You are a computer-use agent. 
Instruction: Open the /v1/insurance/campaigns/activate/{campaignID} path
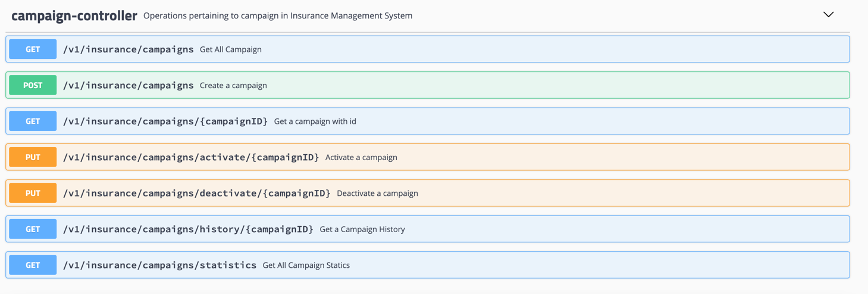pos(191,157)
